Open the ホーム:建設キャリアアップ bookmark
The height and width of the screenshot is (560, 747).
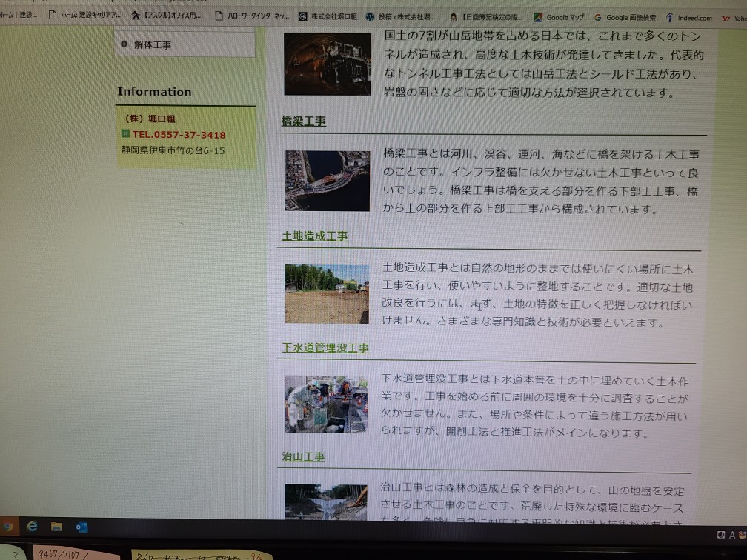(84, 15)
